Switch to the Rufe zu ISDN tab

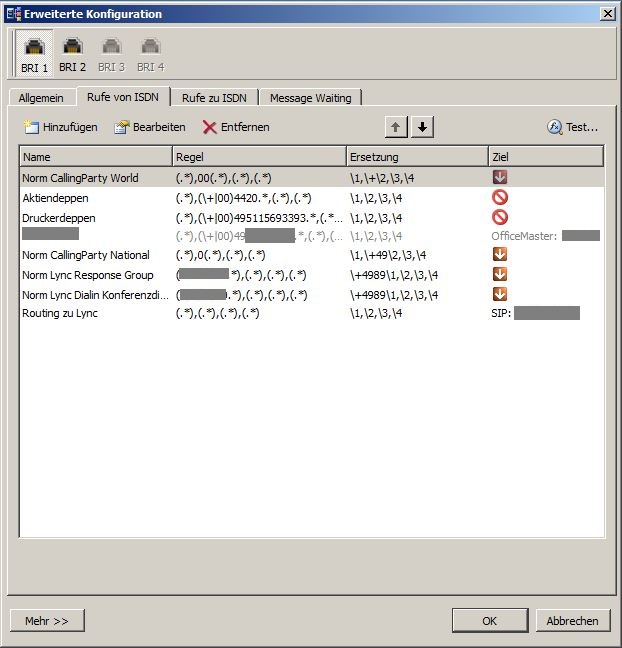(x=215, y=97)
